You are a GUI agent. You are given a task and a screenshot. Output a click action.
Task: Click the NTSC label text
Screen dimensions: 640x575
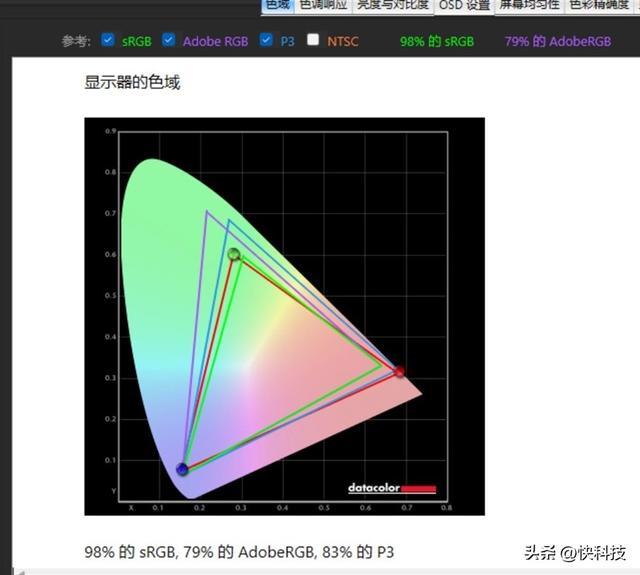pyautogui.click(x=343, y=41)
